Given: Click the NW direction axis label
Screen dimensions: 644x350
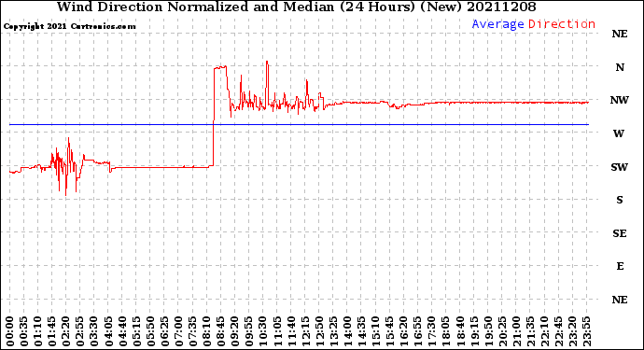Looking at the screenshot, I should click(x=620, y=100).
